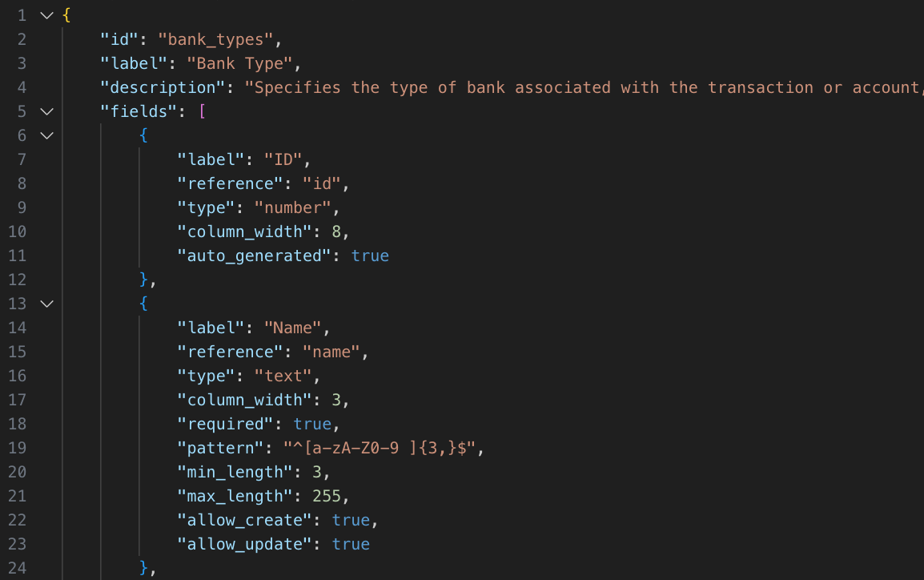Collapse the "fields" array fold chevron
Screen dimensions: 924x580
(47, 111)
